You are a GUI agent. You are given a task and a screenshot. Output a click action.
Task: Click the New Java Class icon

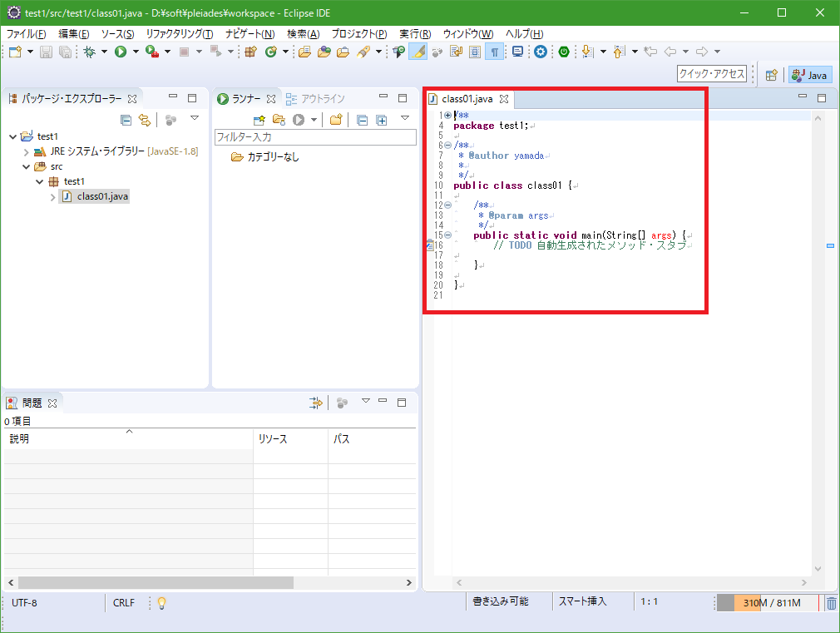point(270,52)
